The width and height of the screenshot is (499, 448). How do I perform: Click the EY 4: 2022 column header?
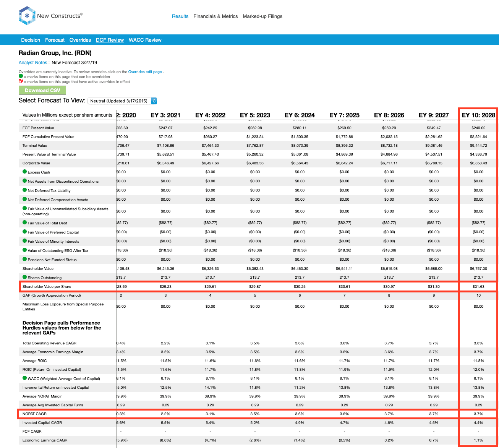tap(210, 115)
